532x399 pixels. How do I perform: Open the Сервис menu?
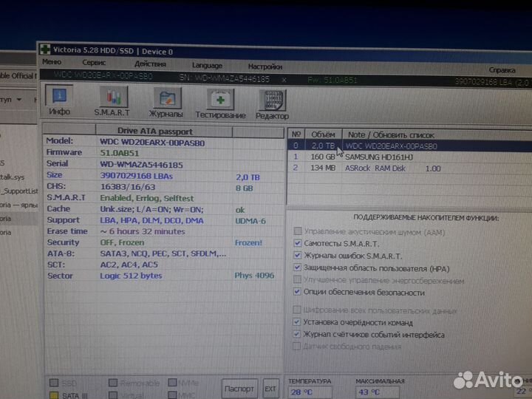tap(94, 63)
